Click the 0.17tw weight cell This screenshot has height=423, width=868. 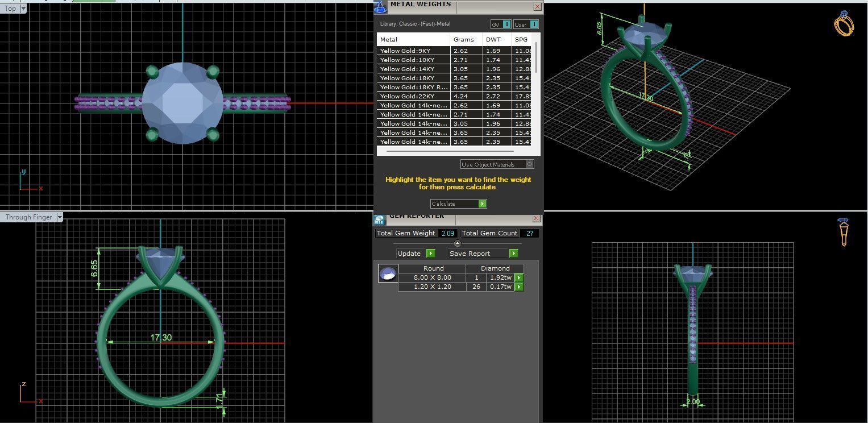(x=500, y=287)
